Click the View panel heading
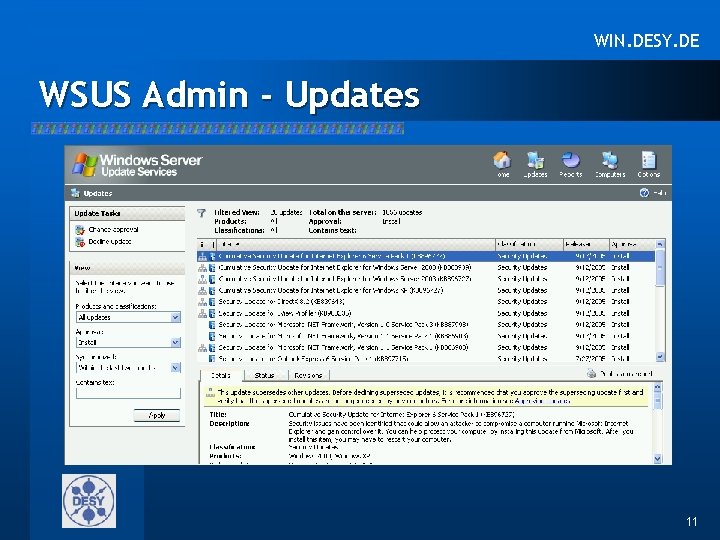 [x=83, y=268]
